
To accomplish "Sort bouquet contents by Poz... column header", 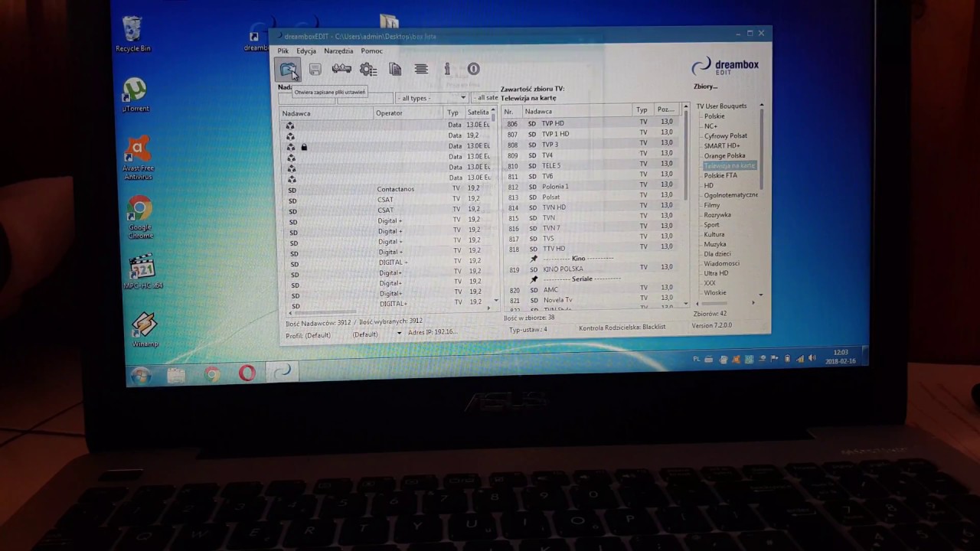I will [x=665, y=110].
